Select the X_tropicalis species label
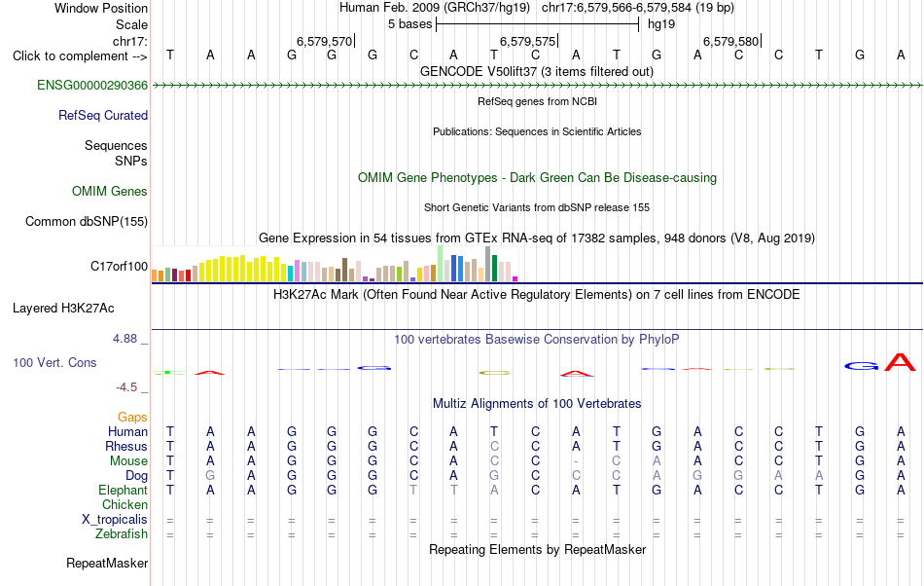Viewport: 924px width, 586px height. pyautogui.click(x=115, y=520)
